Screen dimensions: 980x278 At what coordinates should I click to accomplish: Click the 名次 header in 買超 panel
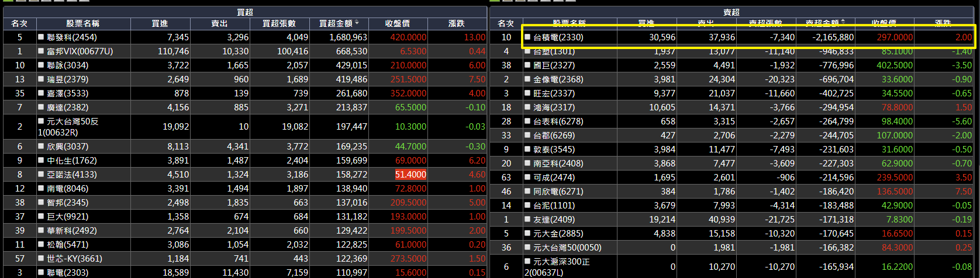coord(19,23)
